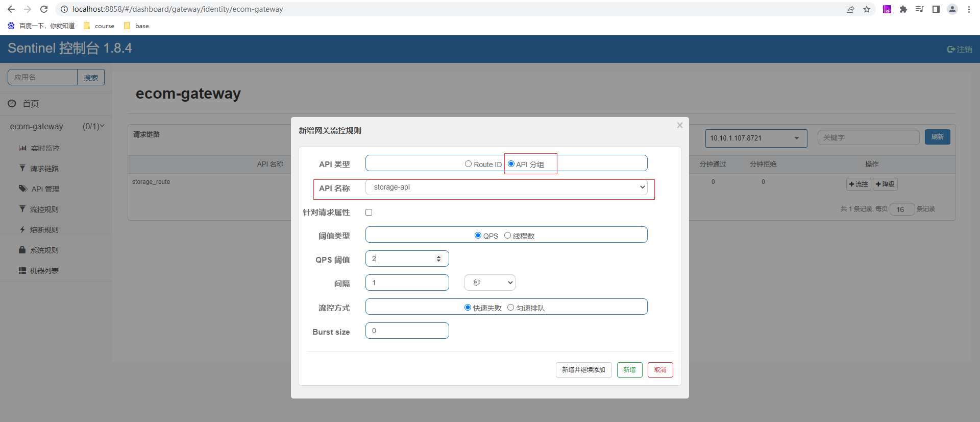Click the Burst size input field
Screen dimensions: 980x422
pyautogui.click(x=407, y=331)
